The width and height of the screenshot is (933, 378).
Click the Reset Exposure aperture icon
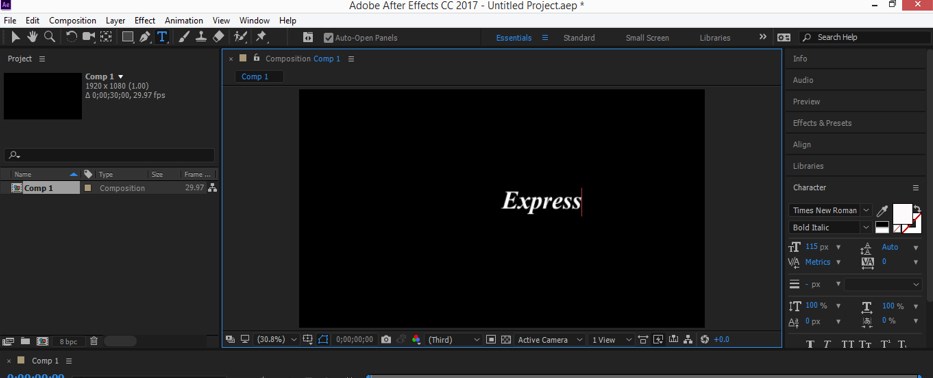[x=705, y=339]
